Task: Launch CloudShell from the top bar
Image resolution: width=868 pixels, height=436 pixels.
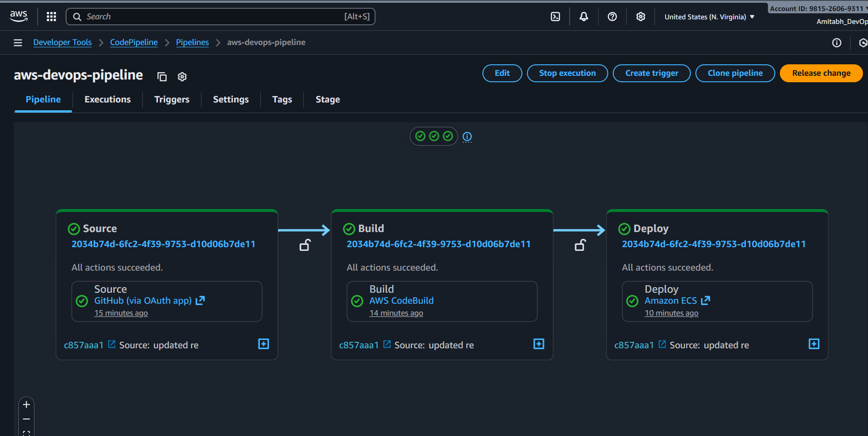Action: (x=555, y=17)
